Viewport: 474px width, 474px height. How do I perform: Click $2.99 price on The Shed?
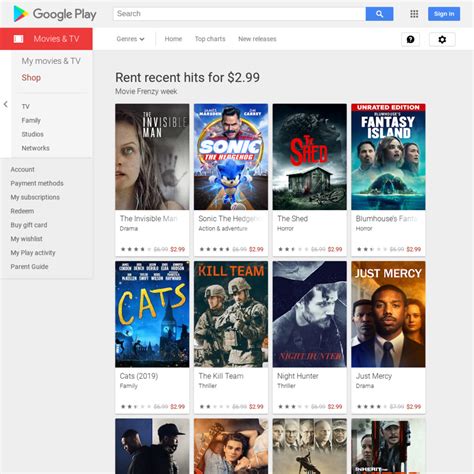[335, 249]
